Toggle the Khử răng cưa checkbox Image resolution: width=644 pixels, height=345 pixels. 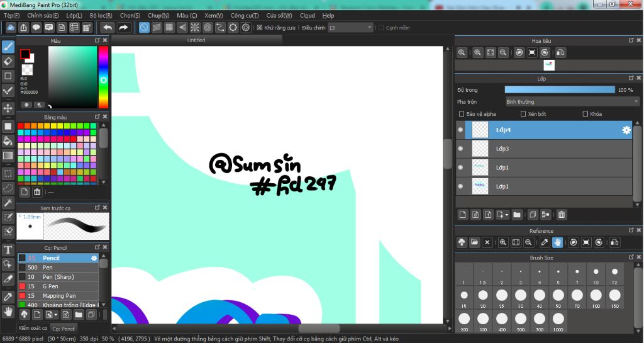pyautogui.click(x=260, y=28)
